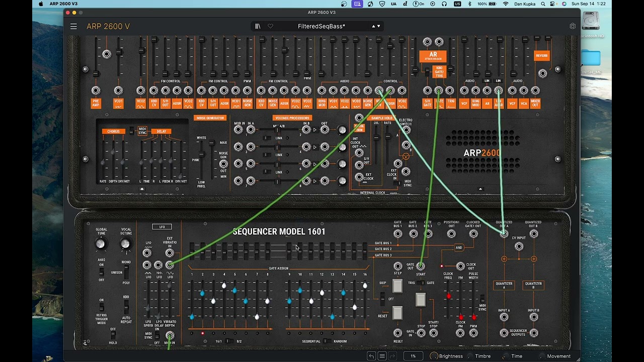Click the CV Input jack

519,246
